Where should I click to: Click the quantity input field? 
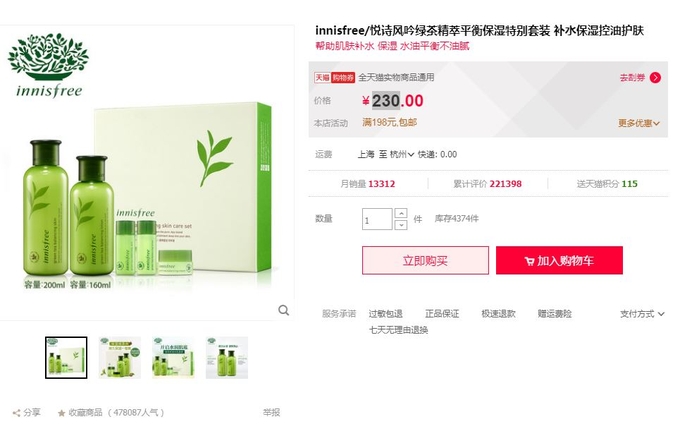coord(377,219)
